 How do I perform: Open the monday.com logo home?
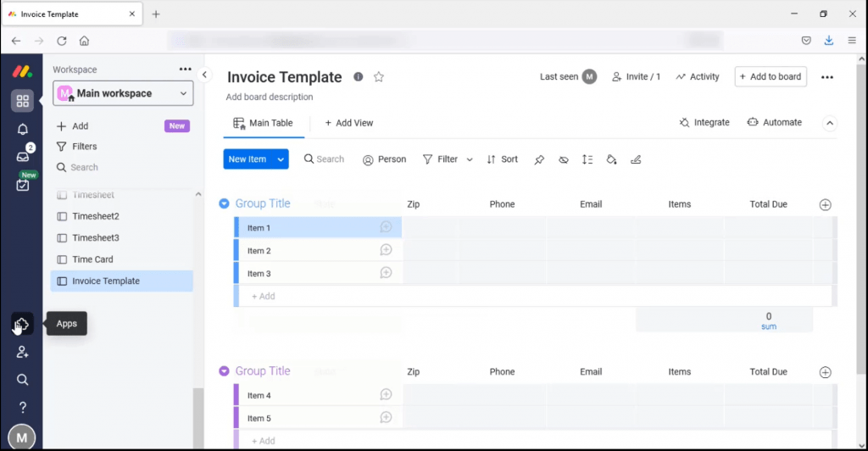pyautogui.click(x=22, y=71)
